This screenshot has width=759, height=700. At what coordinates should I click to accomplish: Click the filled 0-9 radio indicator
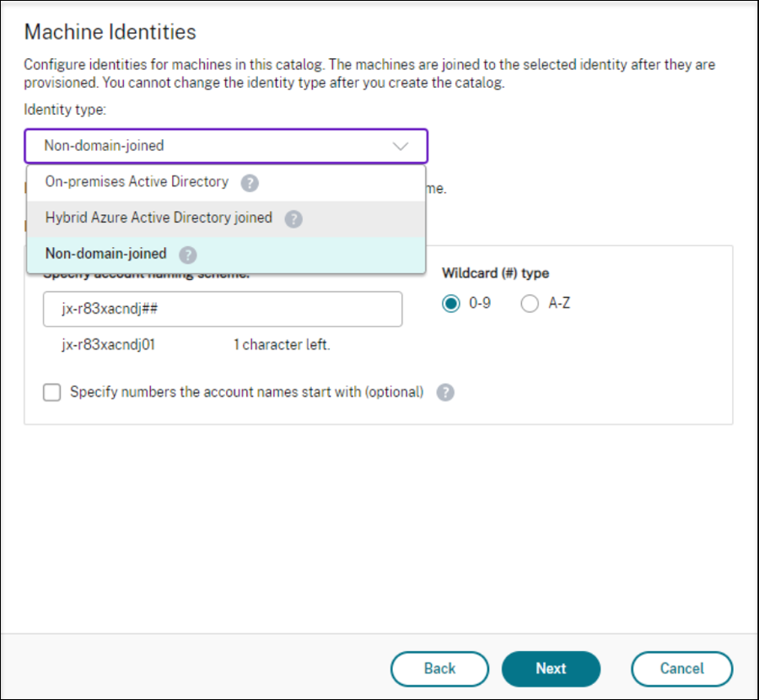[x=453, y=304]
